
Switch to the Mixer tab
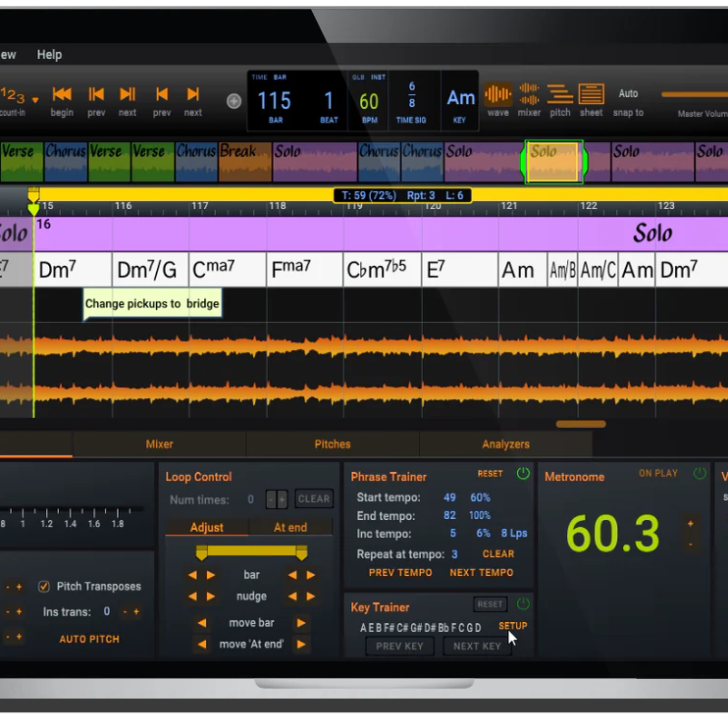[159, 443]
